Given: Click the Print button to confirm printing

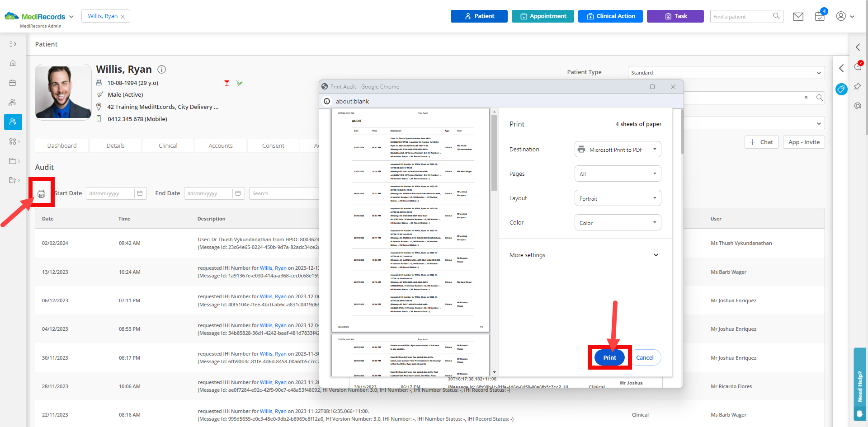Looking at the screenshot, I should tap(609, 357).
